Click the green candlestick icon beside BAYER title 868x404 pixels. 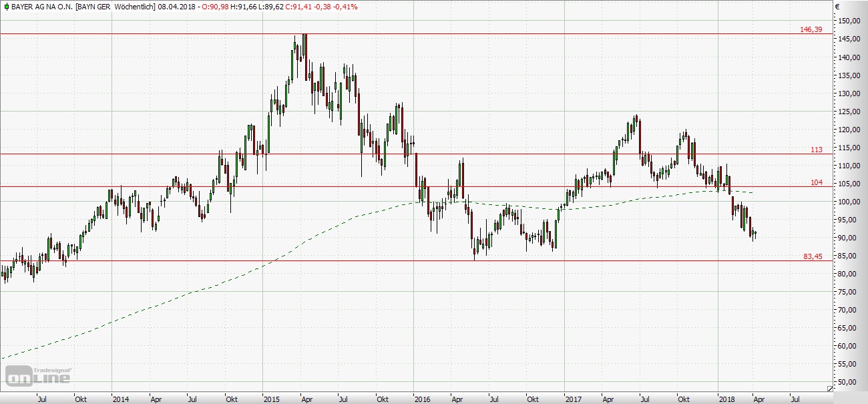click(5, 7)
